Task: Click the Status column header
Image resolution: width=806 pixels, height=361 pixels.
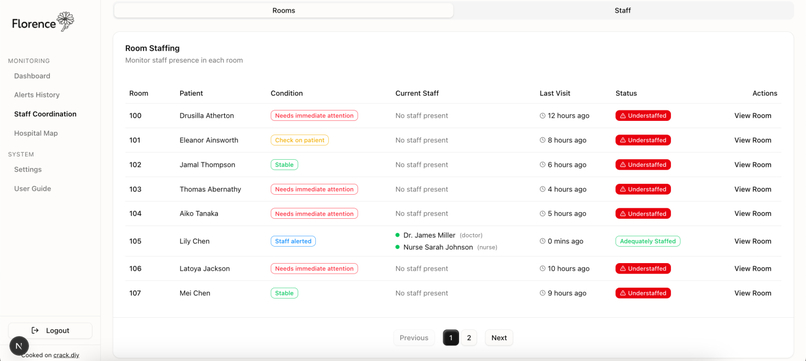Action: pyautogui.click(x=626, y=94)
